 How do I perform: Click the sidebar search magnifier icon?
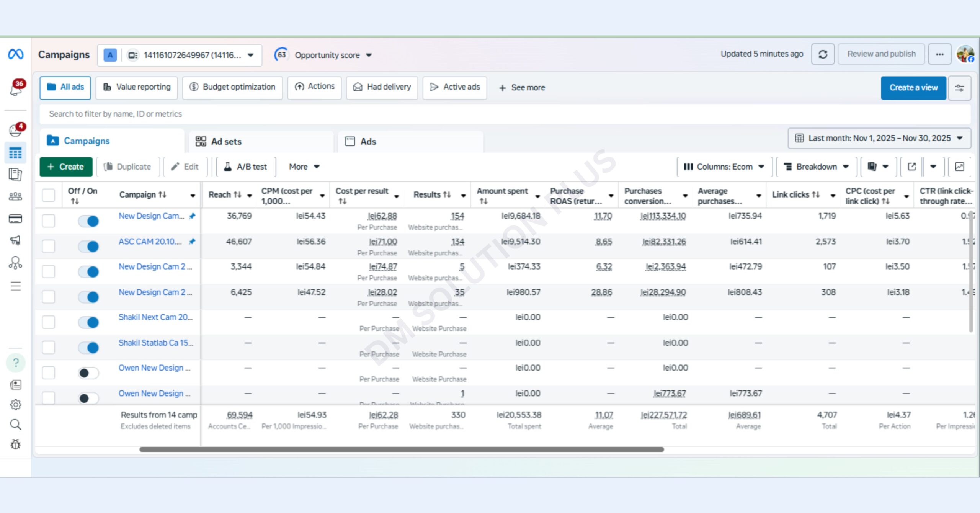coord(15,424)
